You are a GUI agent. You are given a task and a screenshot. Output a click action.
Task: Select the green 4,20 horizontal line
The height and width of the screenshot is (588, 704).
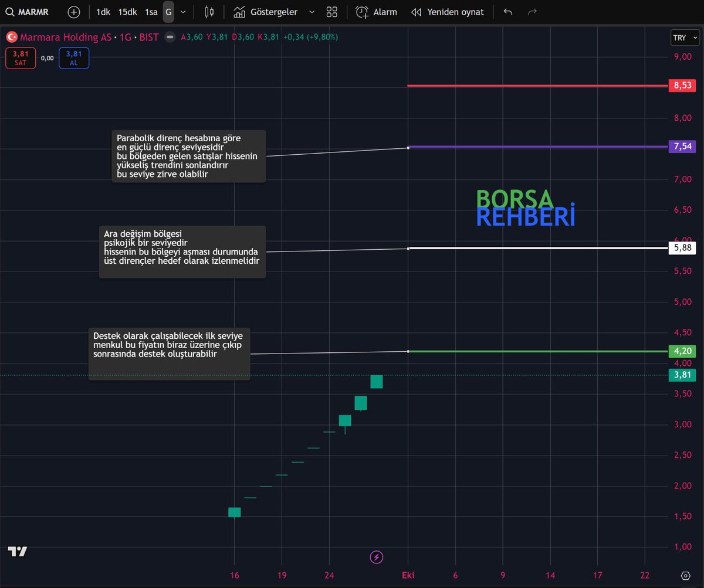coord(537,351)
